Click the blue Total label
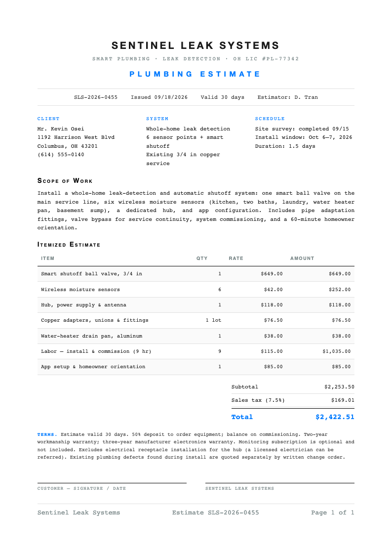 (x=242, y=417)
